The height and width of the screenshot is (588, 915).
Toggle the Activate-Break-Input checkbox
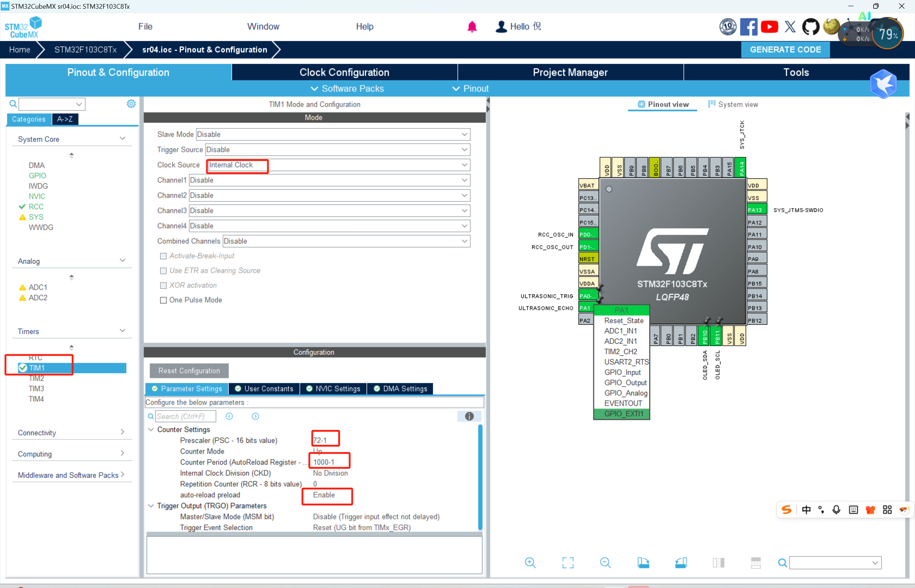(x=163, y=256)
